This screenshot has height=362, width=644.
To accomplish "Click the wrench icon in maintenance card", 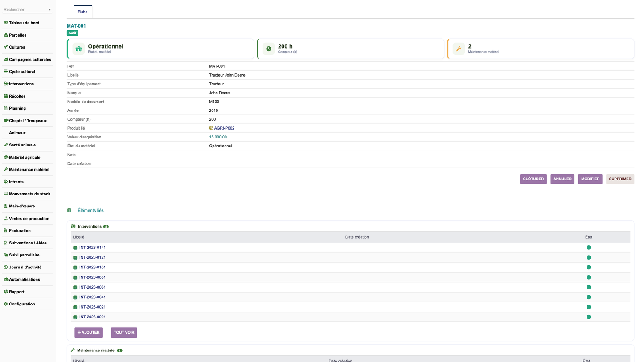I will tap(459, 49).
